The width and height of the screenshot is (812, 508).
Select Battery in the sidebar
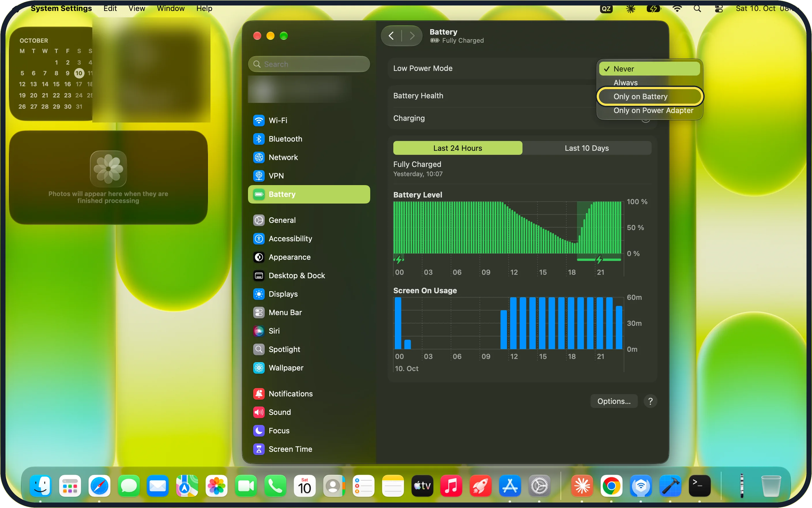click(309, 194)
